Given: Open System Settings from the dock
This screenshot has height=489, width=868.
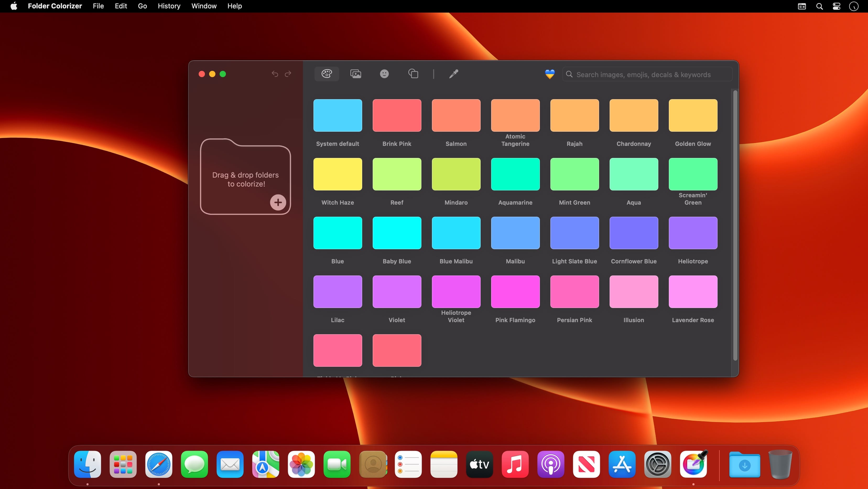Looking at the screenshot, I should tap(658, 464).
